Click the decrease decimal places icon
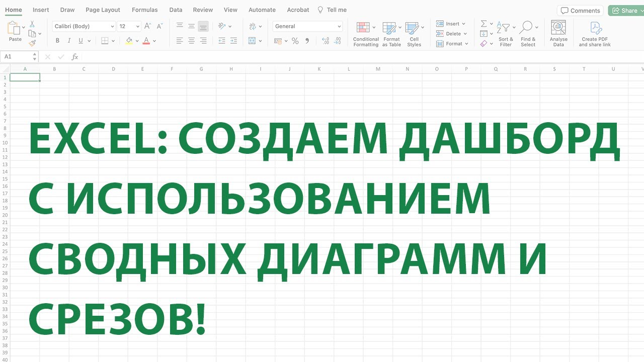 [338, 41]
